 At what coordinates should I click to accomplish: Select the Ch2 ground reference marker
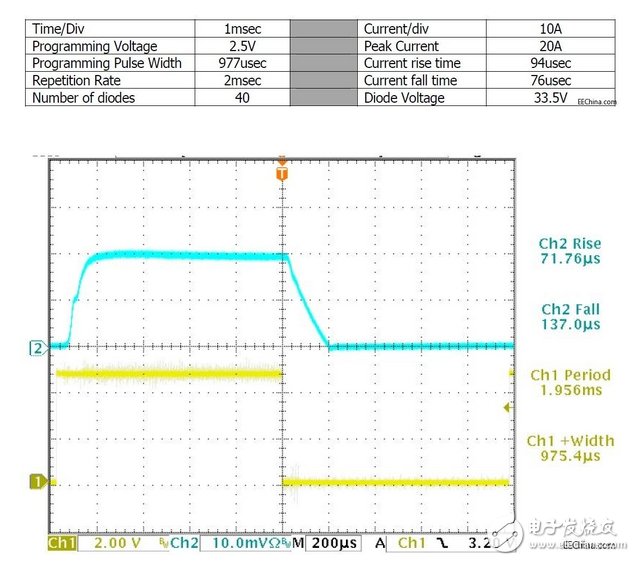[x=39, y=348]
